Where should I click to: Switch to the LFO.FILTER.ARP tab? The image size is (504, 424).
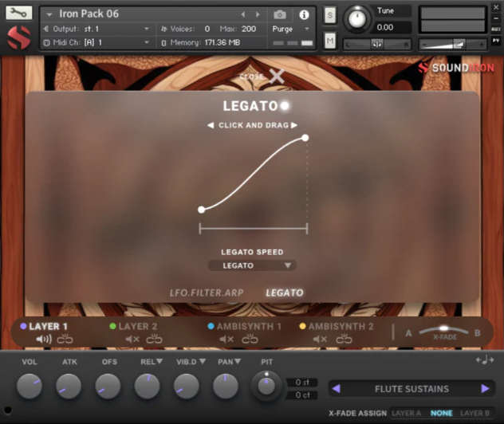[x=207, y=292]
